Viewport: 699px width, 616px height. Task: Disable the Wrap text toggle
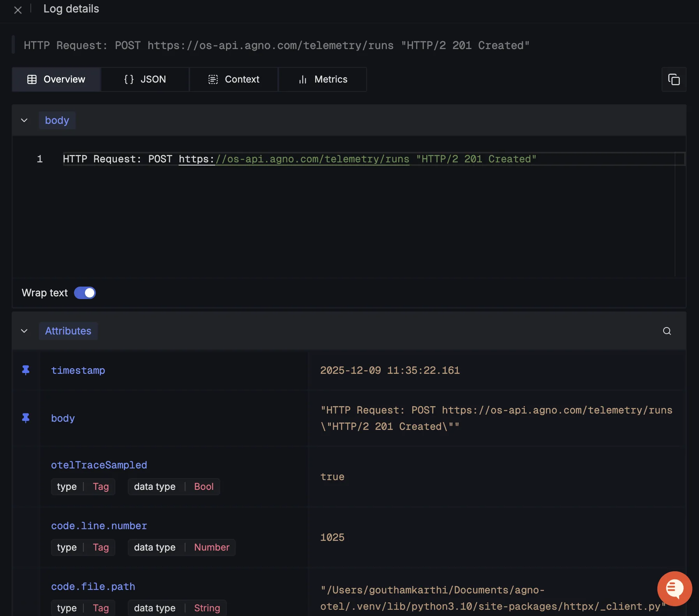click(x=85, y=293)
